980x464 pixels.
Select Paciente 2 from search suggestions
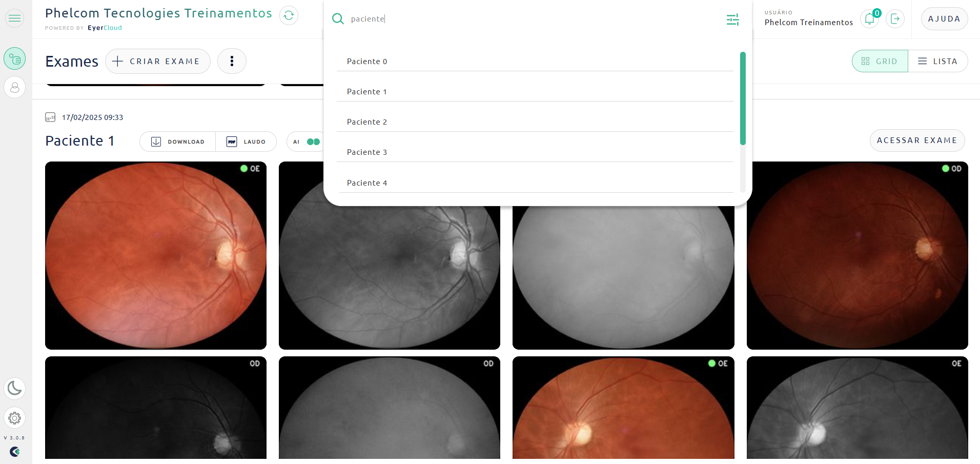pos(535,122)
